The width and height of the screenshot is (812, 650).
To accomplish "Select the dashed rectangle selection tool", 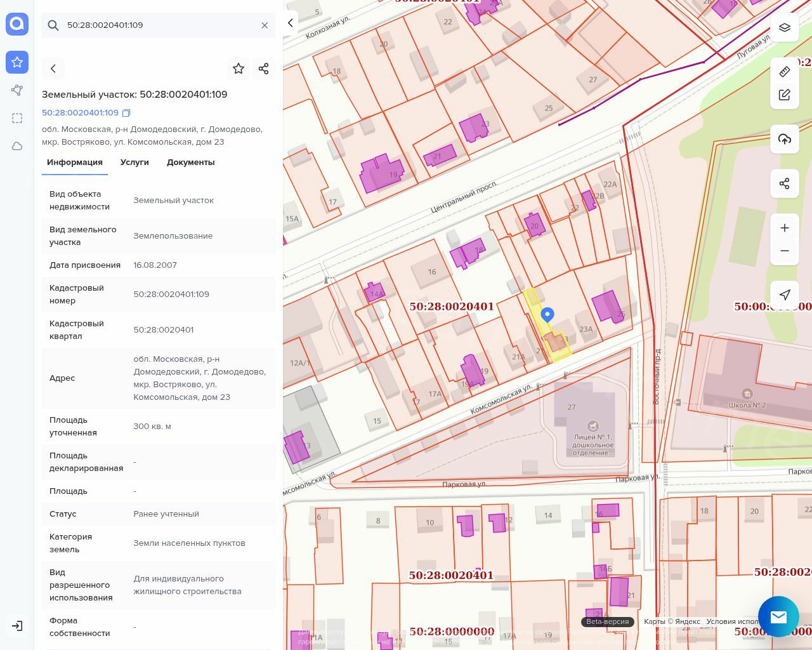I will (17, 118).
